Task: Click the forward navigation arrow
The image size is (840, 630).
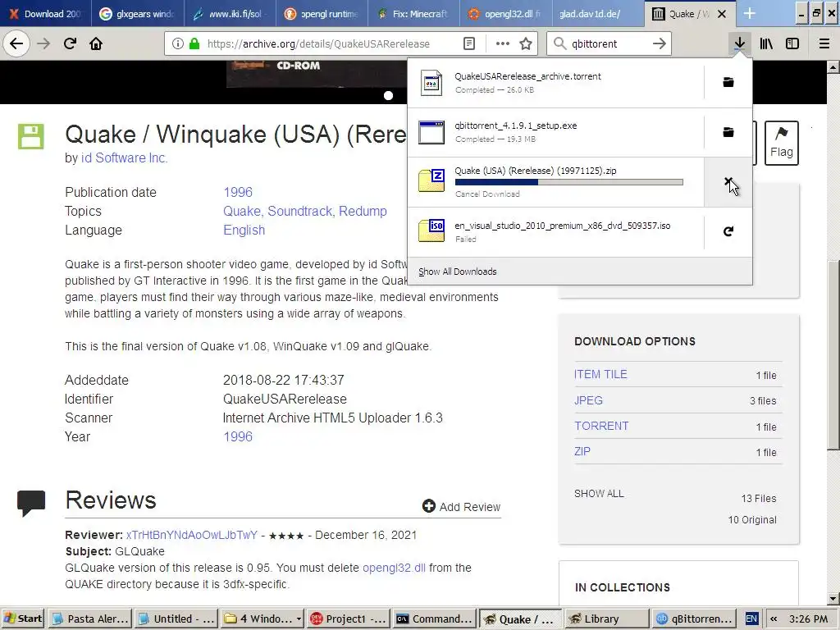Action: point(43,43)
